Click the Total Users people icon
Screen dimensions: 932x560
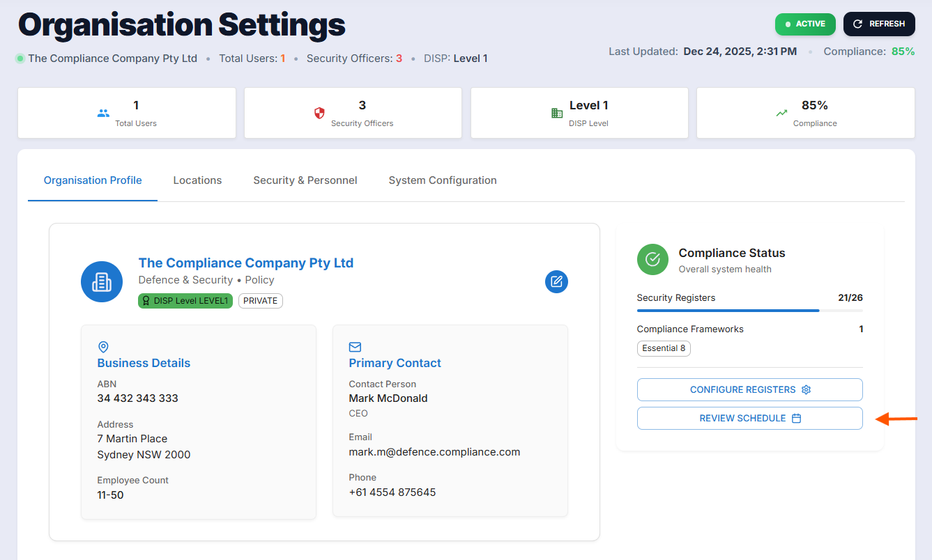pyautogui.click(x=104, y=113)
